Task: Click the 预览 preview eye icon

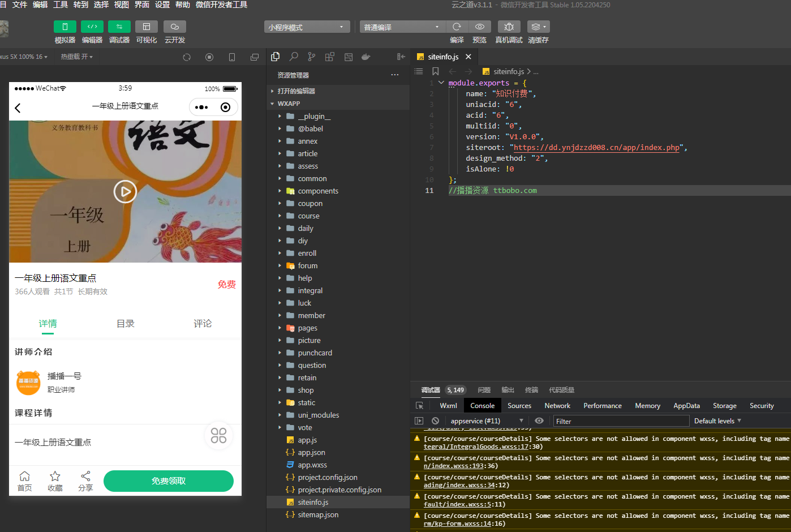Action: pyautogui.click(x=480, y=27)
